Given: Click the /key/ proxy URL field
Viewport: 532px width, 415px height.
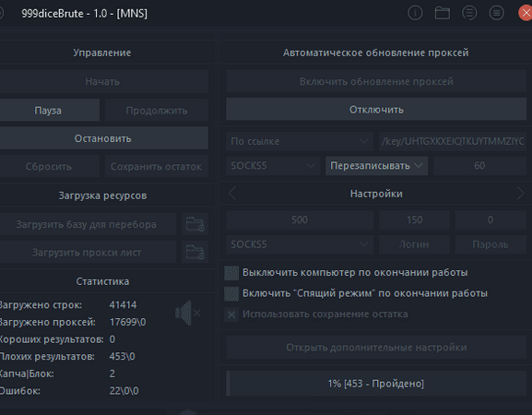Looking at the screenshot, I should (x=453, y=141).
